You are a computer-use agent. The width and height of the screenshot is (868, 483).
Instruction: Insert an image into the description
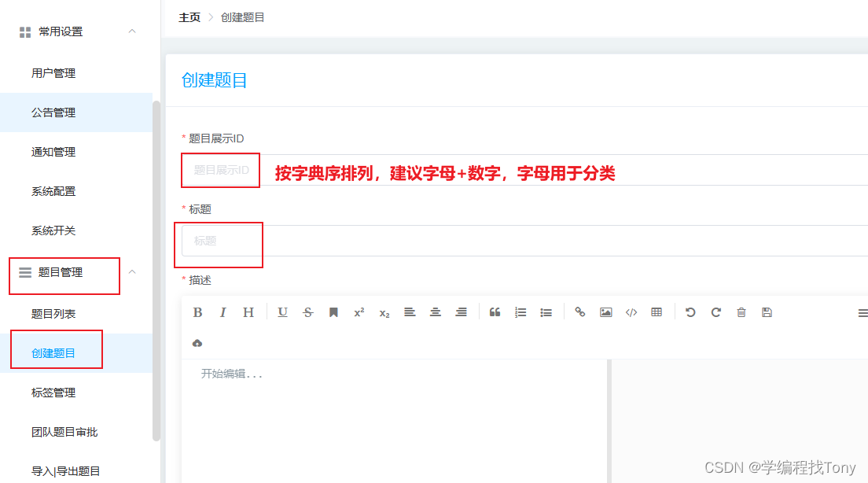(605, 312)
